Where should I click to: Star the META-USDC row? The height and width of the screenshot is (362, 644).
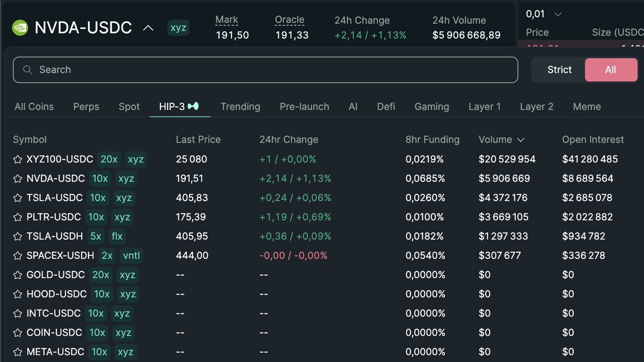pos(18,352)
